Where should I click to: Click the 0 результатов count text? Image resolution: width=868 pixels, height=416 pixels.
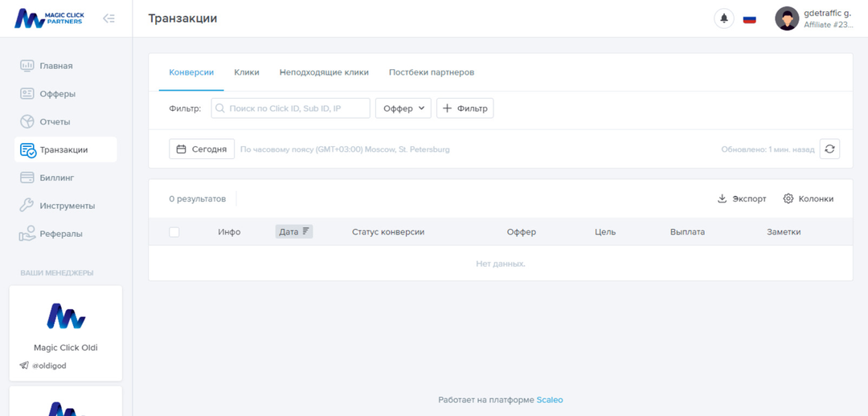click(198, 199)
